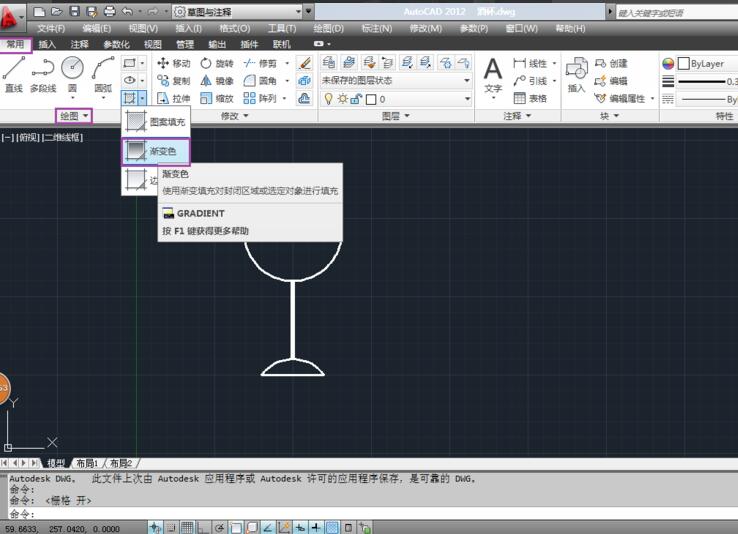Click the New drawing icon
738x534 pixels.
[39, 11]
